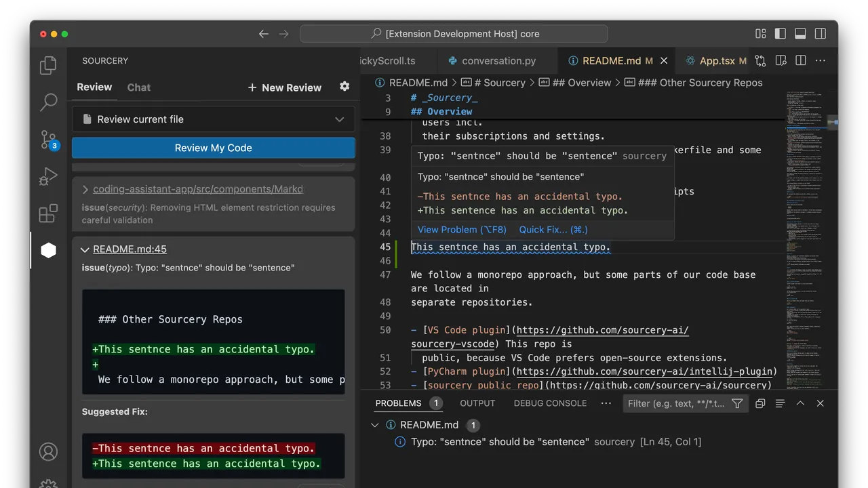Open the panel's additional views ellipsis
This screenshot has width=868, height=488.
[606, 403]
